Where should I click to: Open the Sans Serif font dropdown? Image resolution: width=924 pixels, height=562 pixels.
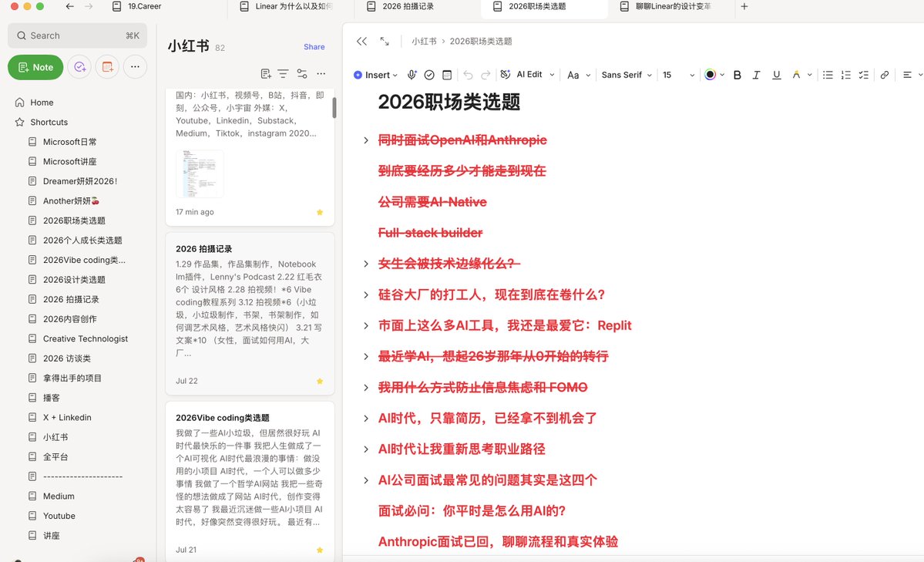pos(627,75)
